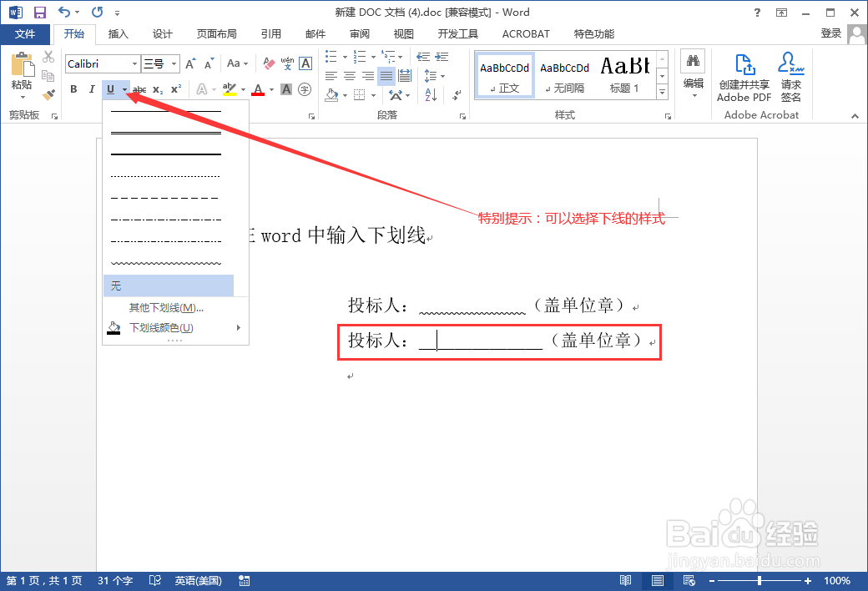Choose 无 to remove the underline

tap(165, 284)
